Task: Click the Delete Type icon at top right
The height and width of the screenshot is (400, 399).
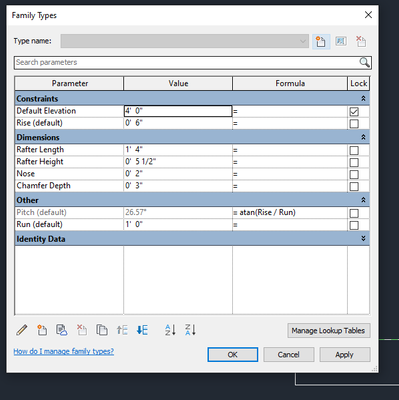Action: [361, 41]
